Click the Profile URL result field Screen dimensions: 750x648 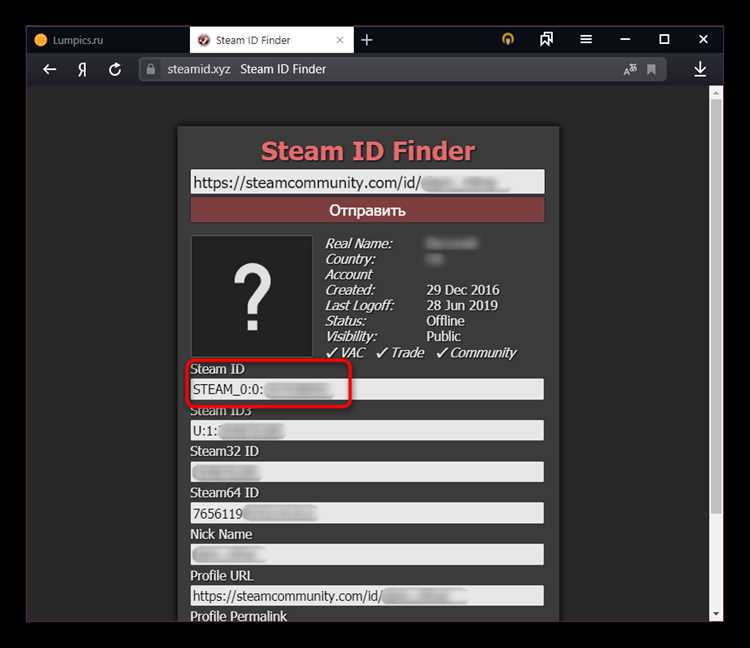click(x=367, y=596)
